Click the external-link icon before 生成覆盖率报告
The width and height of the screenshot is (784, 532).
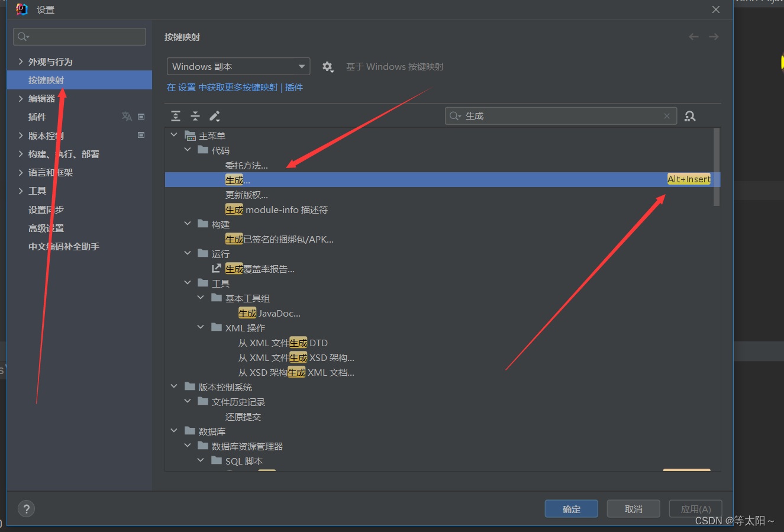click(217, 268)
